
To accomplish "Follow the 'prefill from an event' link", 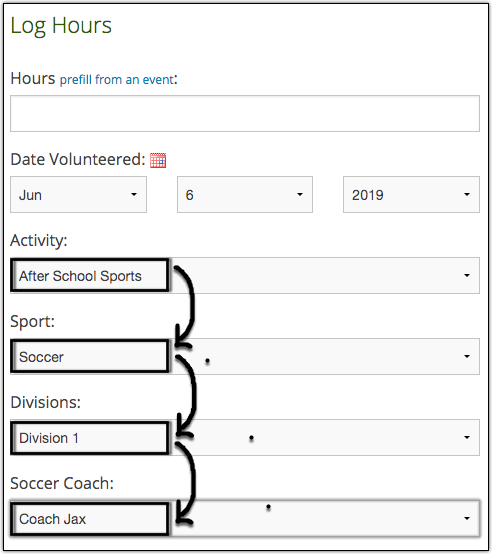I will 117,79.
